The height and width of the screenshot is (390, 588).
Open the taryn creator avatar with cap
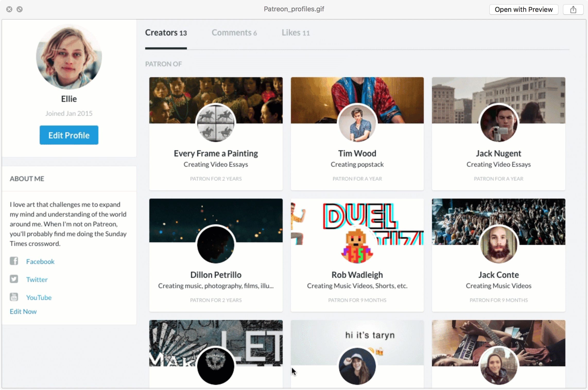coord(357,366)
